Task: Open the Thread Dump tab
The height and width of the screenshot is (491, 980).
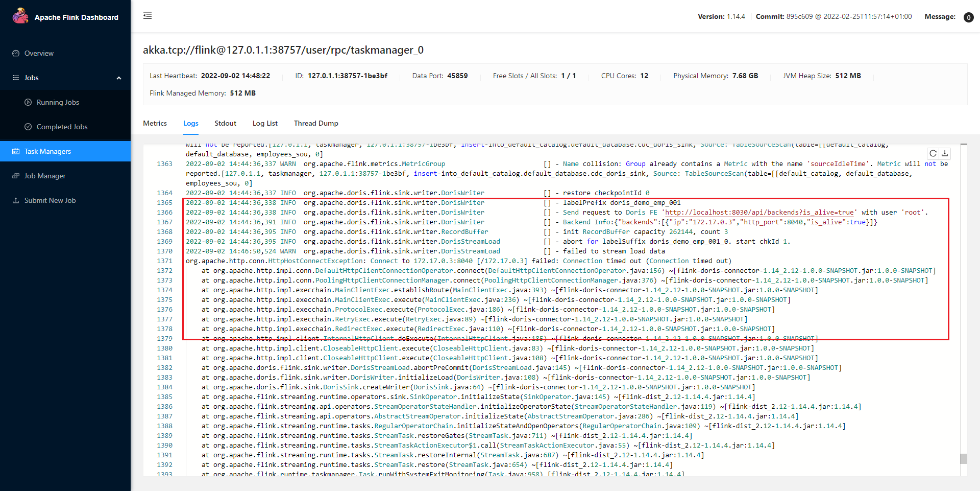Action: [x=316, y=123]
